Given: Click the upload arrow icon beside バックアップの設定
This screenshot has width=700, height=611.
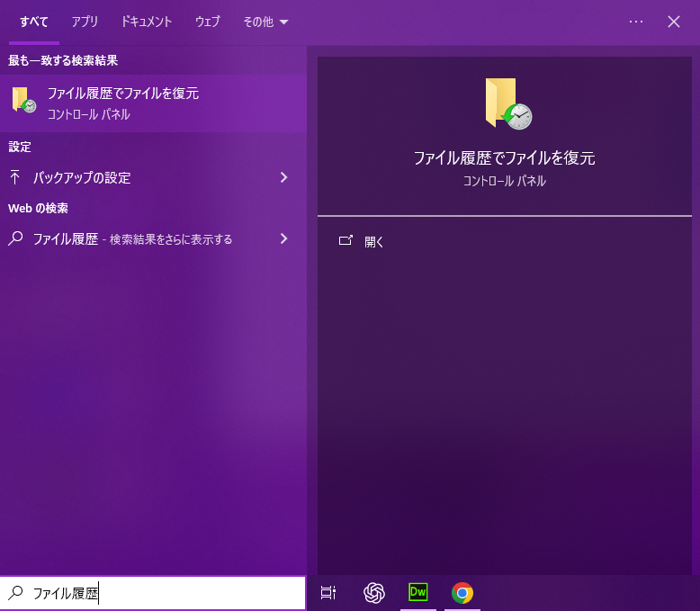Looking at the screenshot, I should coord(14,177).
